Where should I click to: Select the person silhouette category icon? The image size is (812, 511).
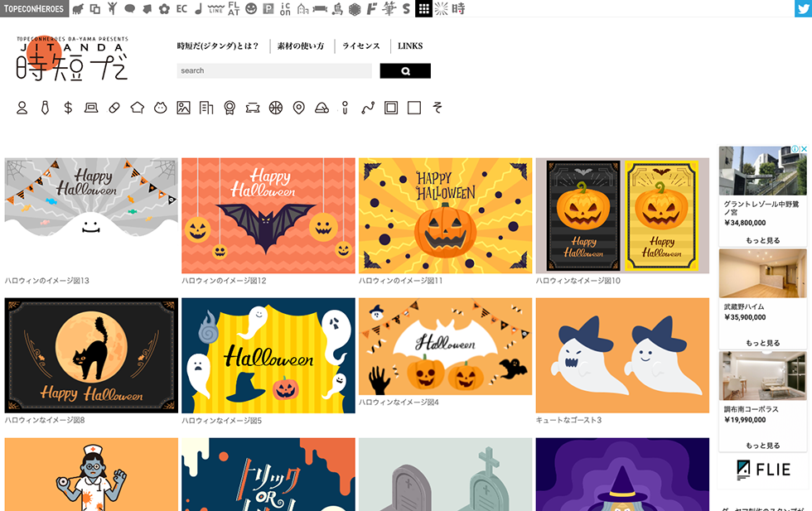[x=22, y=108]
